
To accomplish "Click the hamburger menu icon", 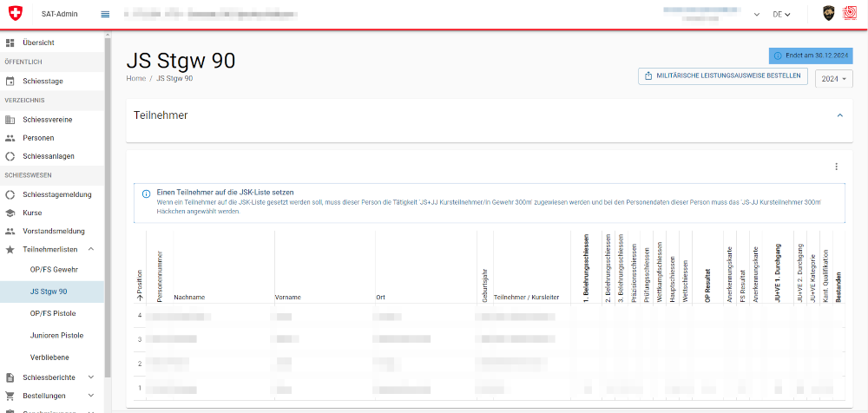I will point(105,14).
